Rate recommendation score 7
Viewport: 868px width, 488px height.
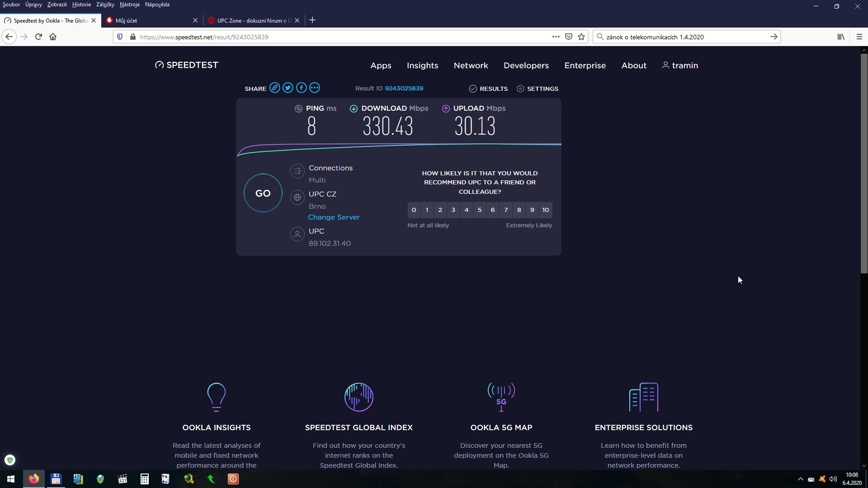506,210
